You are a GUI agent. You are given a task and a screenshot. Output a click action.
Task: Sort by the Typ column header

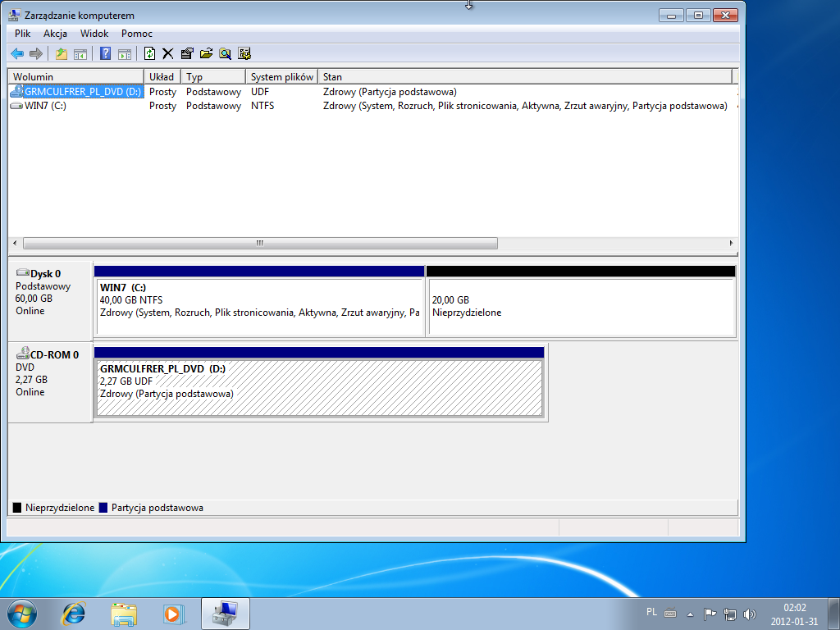coord(213,76)
